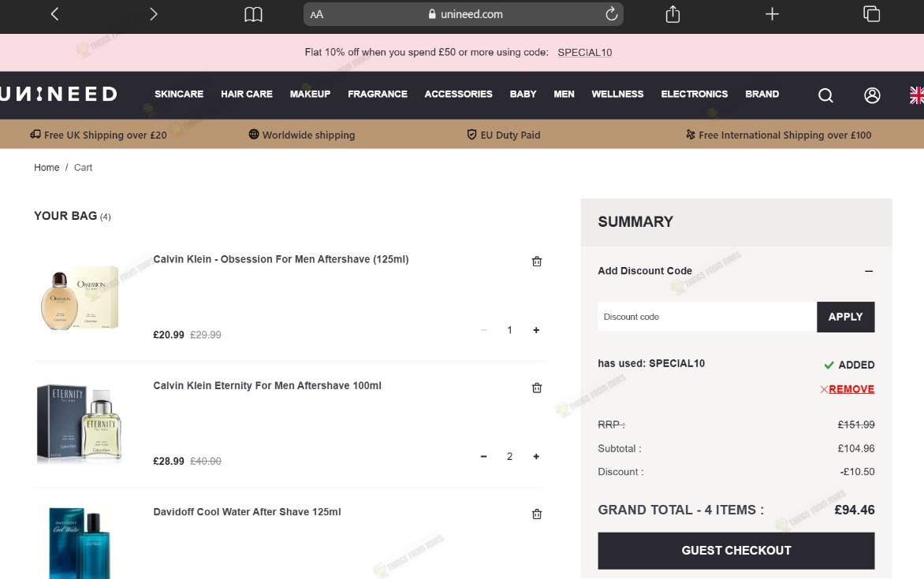
Task: Remove Calvin Klein Eternity using its trash icon
Action: click(x=537, y=388)
